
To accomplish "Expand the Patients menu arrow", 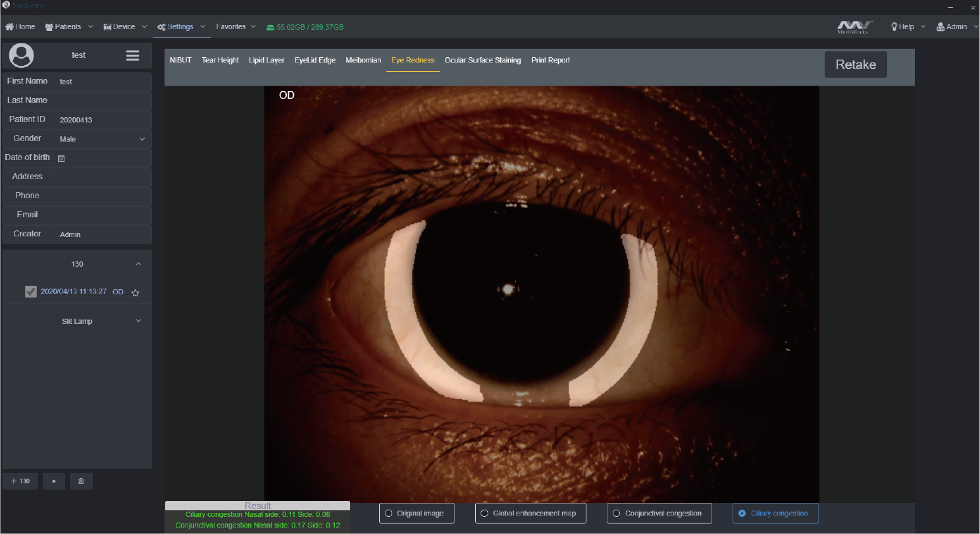I will [90, 27].
